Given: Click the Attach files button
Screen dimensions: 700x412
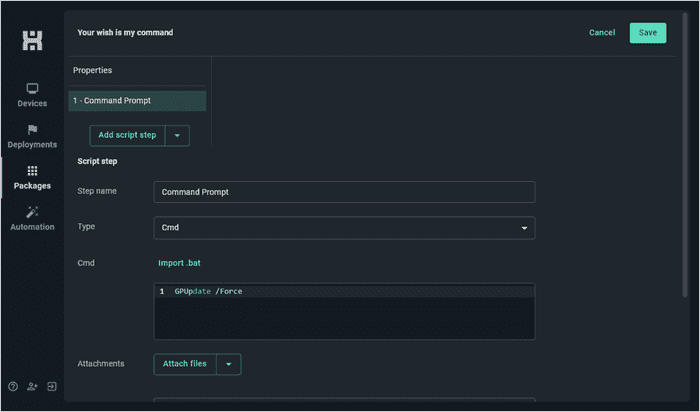Looking at the screenshot, I should coord(185,364).
